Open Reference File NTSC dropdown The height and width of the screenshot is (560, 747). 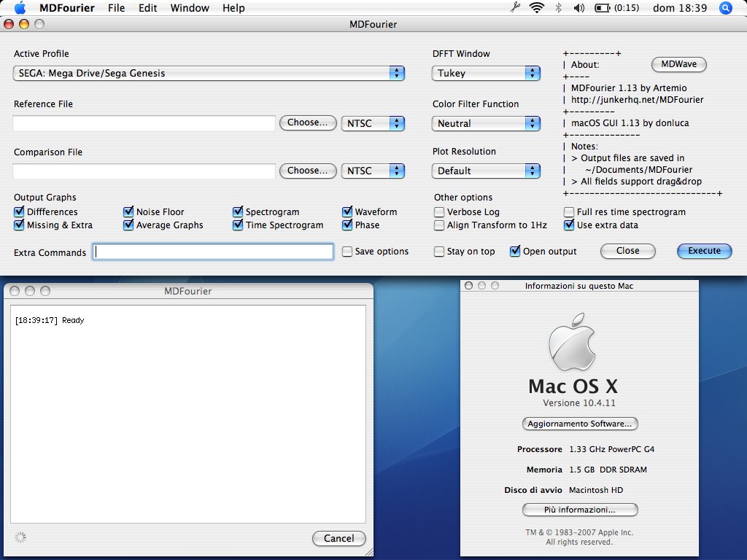click(373, 123)
